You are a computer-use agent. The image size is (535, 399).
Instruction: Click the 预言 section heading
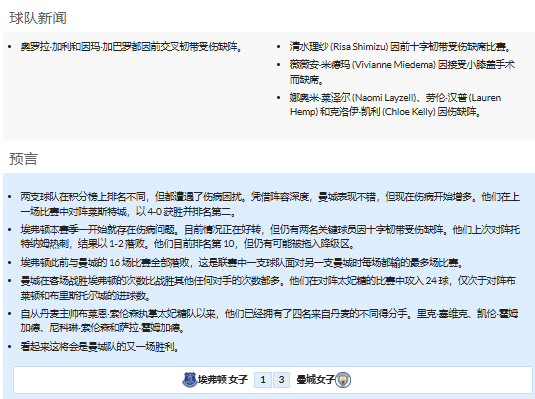point(23,159)
